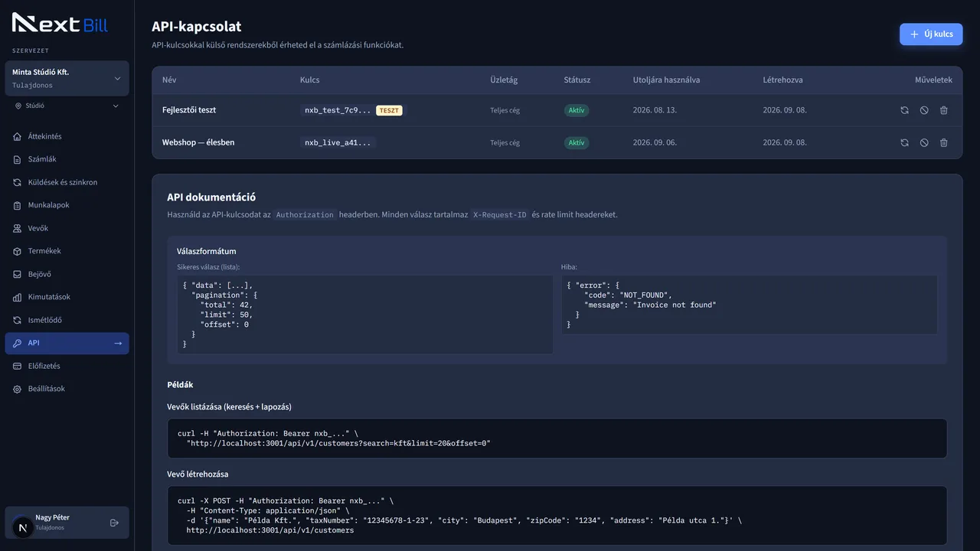
Task: Open the Áttekintés menu item
Action: (67, 136)
